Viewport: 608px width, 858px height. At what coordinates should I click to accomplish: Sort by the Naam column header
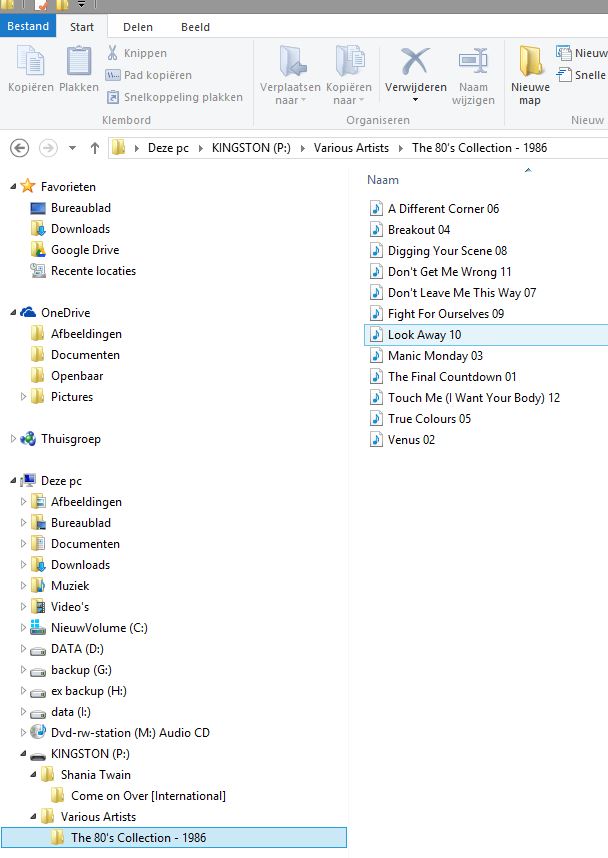click(383, 180)
